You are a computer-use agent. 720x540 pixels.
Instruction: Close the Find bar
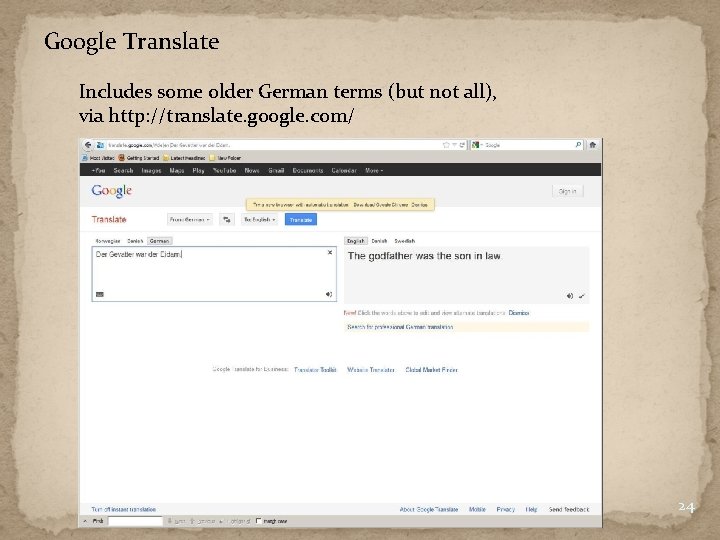click(85, 521)
